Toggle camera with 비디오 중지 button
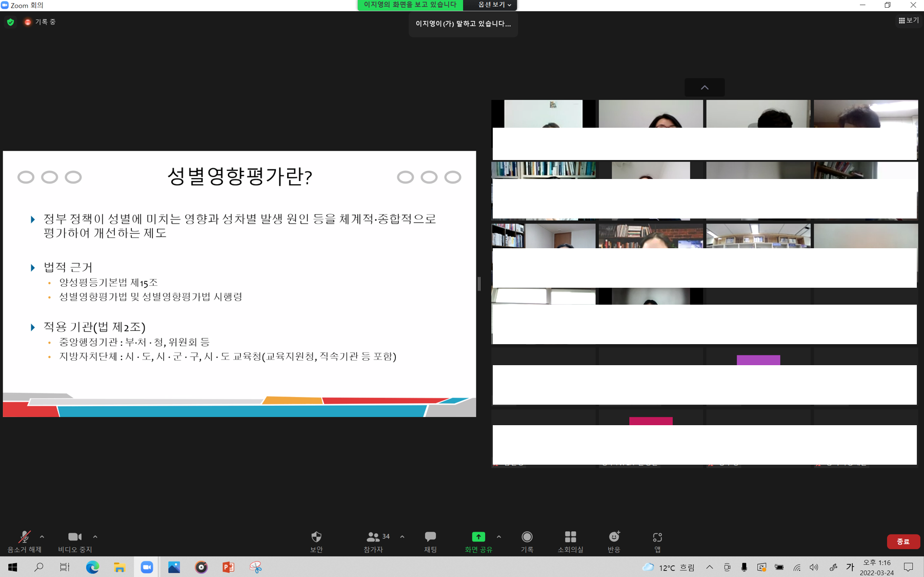The image size is (924, 577). tap(75, 541)
